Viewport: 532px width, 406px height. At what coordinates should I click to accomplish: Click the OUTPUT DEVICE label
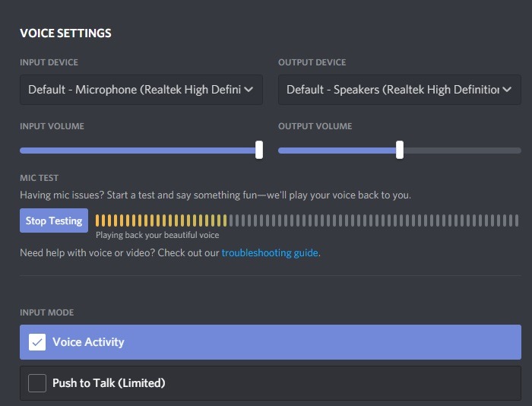(312, 62)
